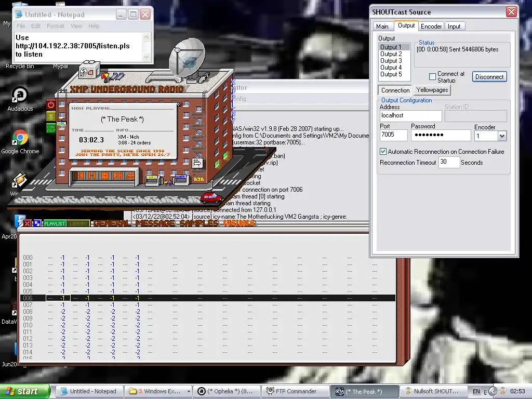This screenshot has width=532, height=399.
Task: Select Output 5 in the output list
Action: click(394, 74)
